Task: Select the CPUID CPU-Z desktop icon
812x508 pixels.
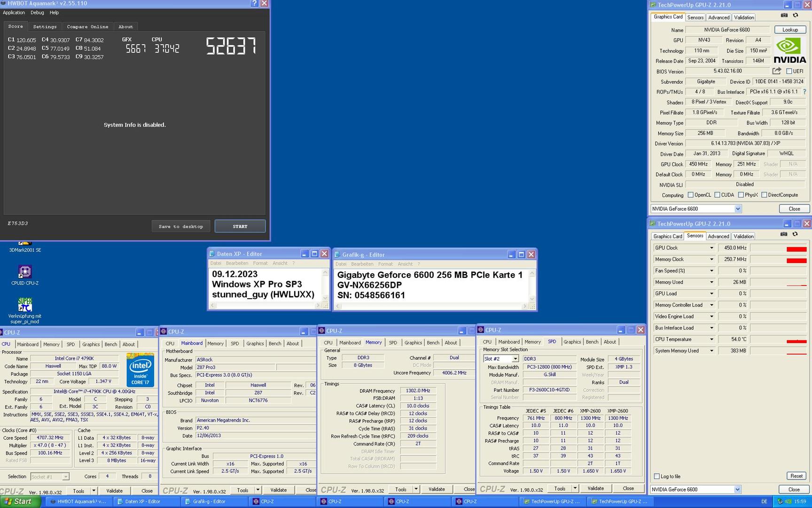Action: coord(25,275)
